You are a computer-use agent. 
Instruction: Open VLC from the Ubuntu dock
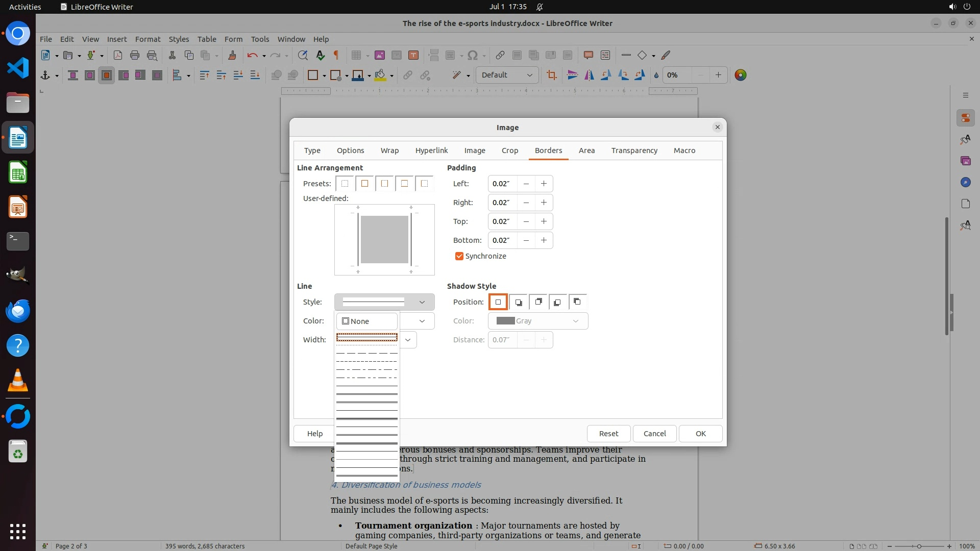pyautogui.click(x=18, y=381)
